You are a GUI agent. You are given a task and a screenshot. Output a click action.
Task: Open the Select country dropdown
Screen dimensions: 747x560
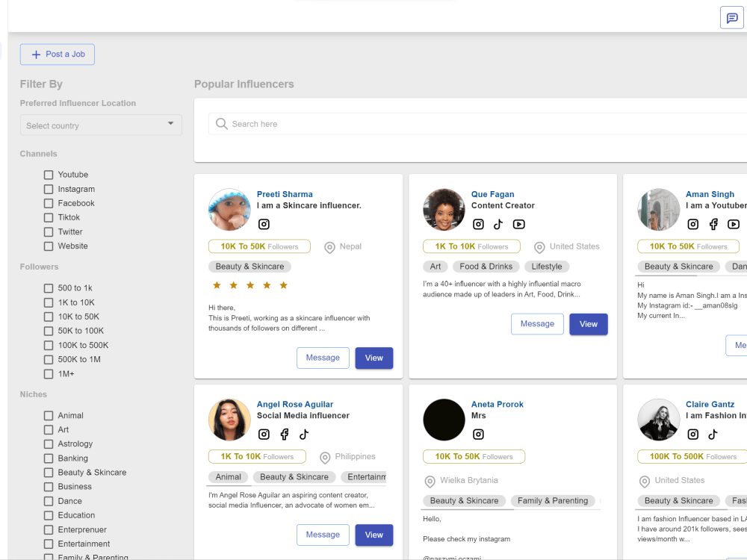(101, 125)
